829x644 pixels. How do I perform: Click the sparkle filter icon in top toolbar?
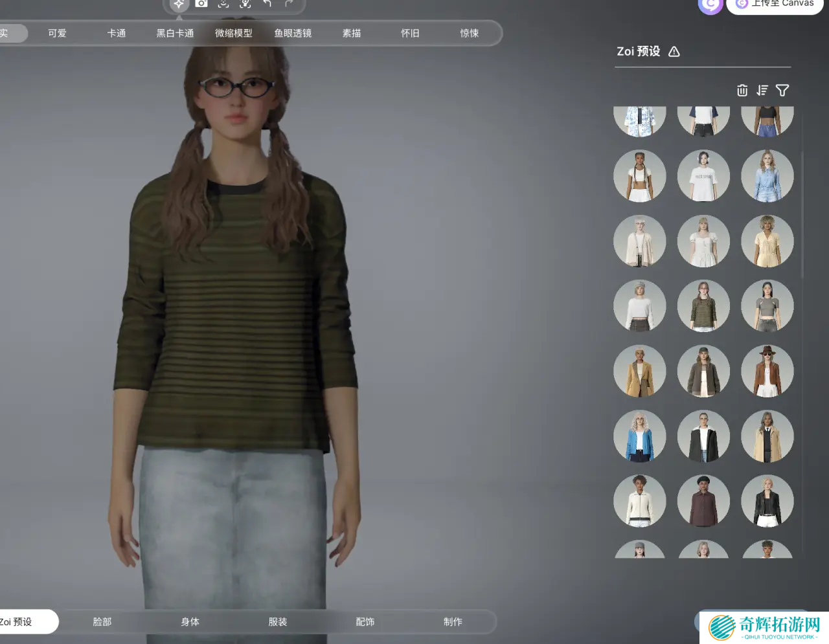pos(179,4)
